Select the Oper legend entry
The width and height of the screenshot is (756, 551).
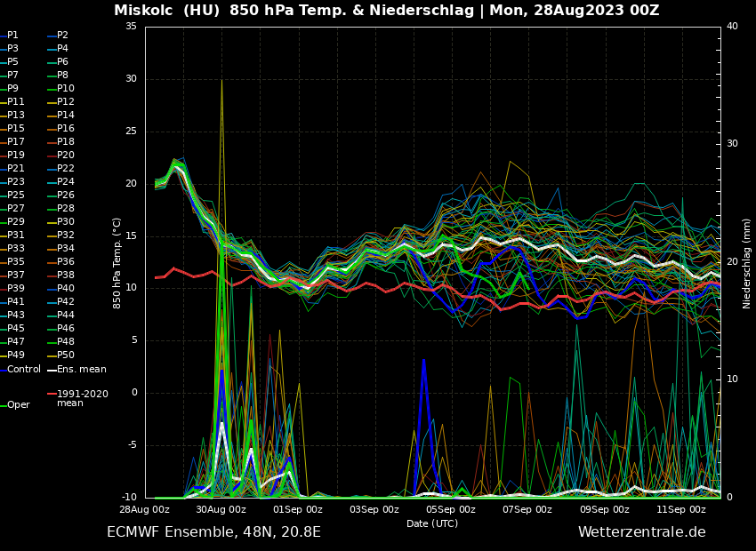click(x=18, y=404)
